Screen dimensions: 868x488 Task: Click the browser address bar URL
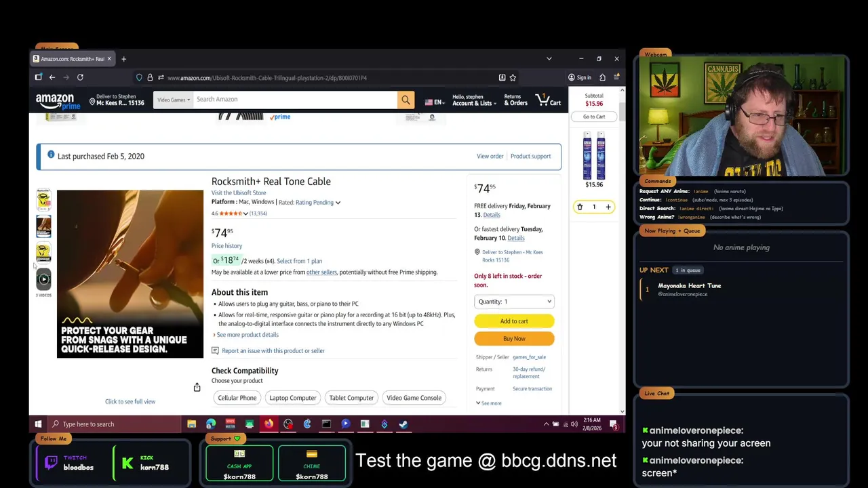(x=267, y=77)
